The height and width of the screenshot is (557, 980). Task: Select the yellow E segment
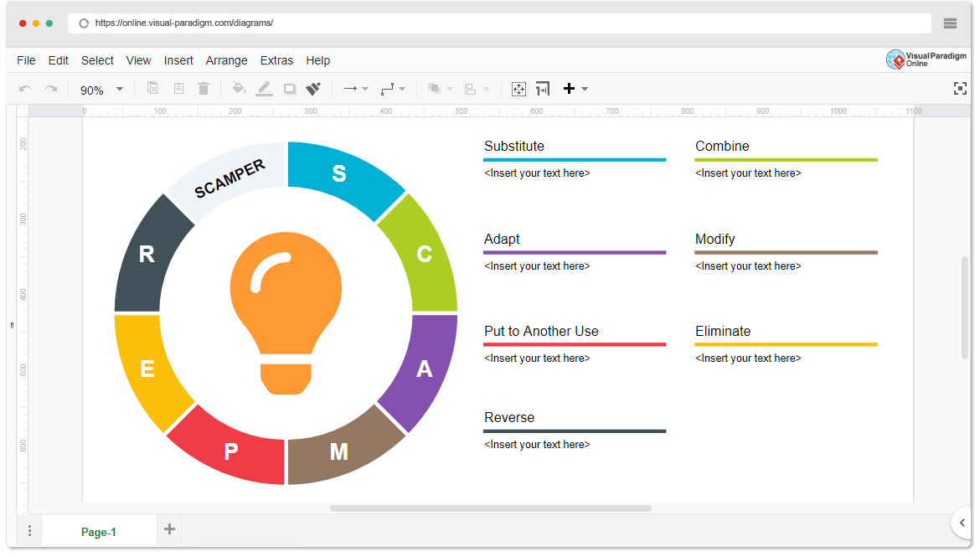[147, 369]
